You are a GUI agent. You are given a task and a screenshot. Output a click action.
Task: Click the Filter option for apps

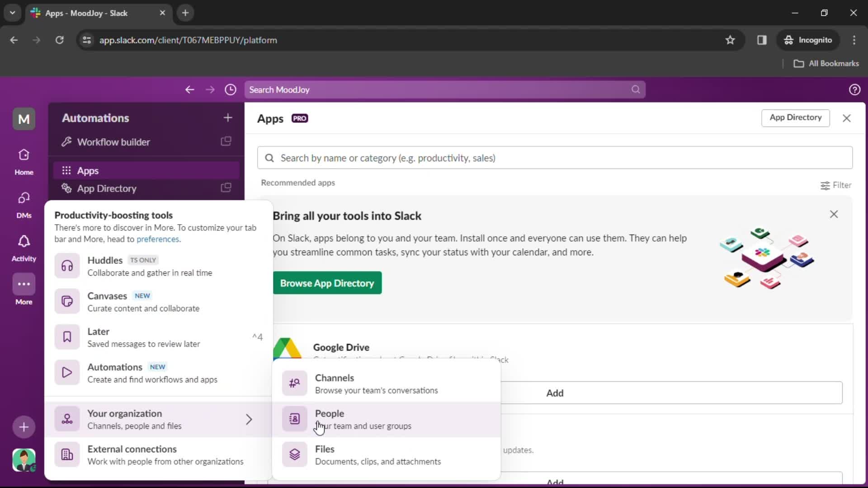[836, 185]
